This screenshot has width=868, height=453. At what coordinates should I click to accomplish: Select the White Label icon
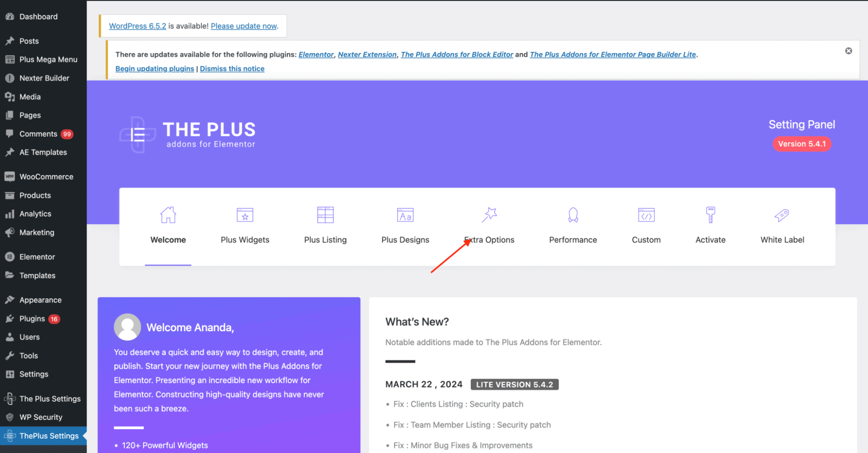pyautogui.click(x=782, y=215)
